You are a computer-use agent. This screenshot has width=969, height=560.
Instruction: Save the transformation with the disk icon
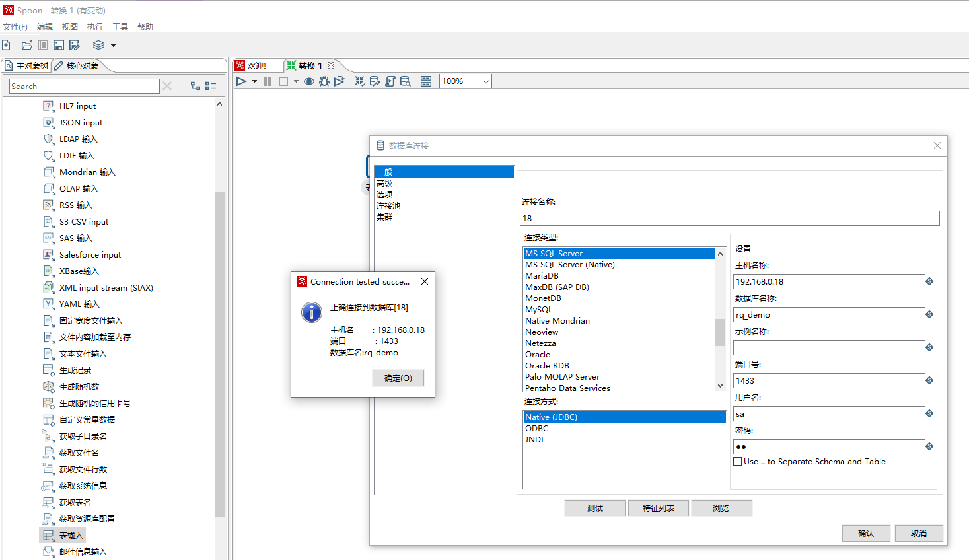59,45
